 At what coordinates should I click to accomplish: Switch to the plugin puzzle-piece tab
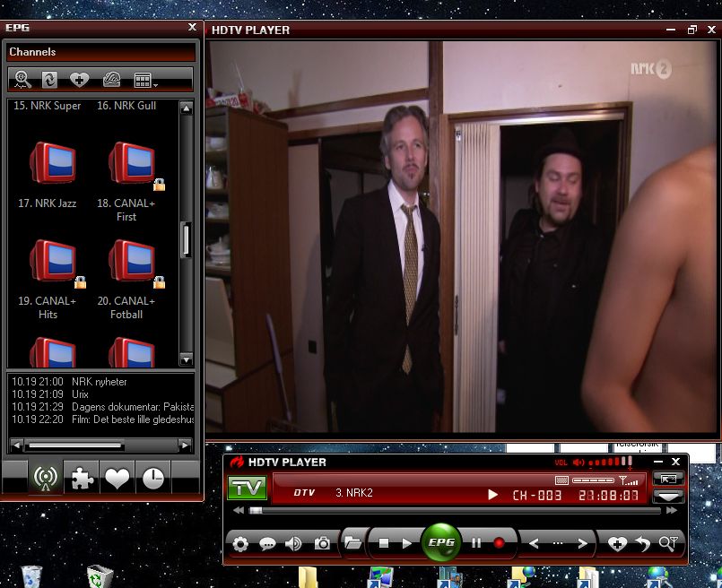(x=82, y=477)
